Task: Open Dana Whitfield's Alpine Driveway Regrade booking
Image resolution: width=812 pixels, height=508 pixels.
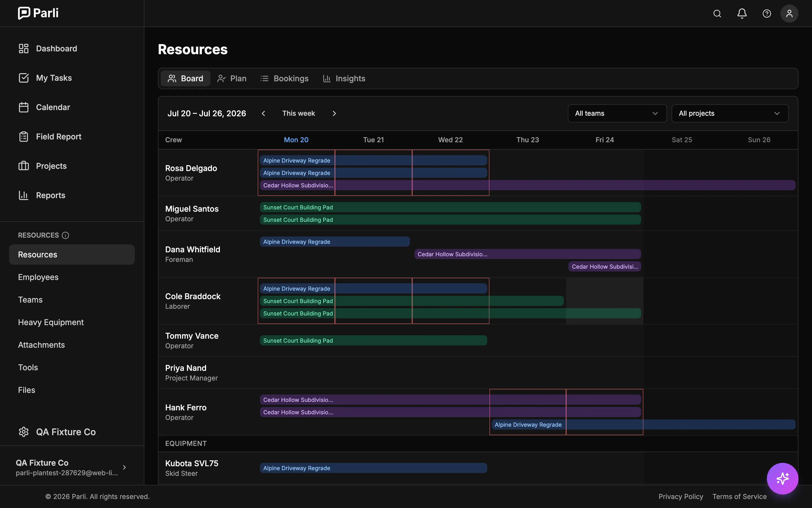Action: pyautogui.click(x=335, y=242)
